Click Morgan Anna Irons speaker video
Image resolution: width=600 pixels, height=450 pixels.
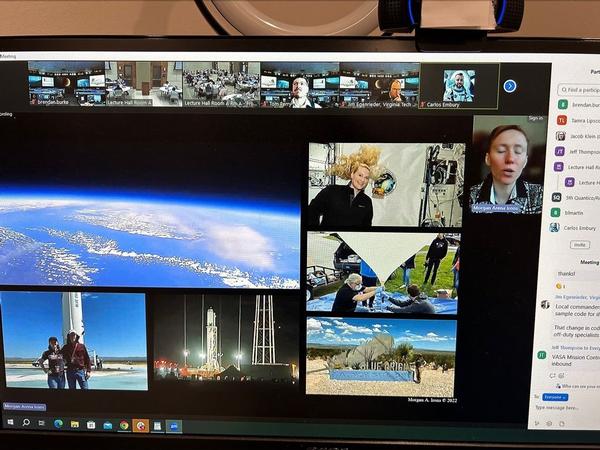[508, 165]
